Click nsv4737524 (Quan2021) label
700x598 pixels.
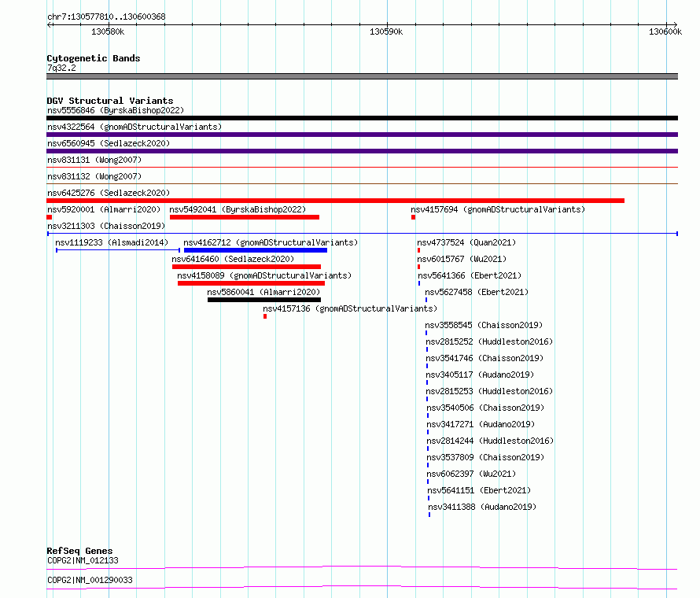(466, 242)
